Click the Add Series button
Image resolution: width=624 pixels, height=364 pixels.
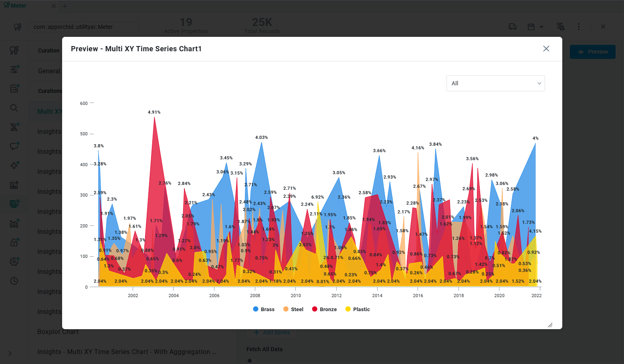tap(272, 332)
